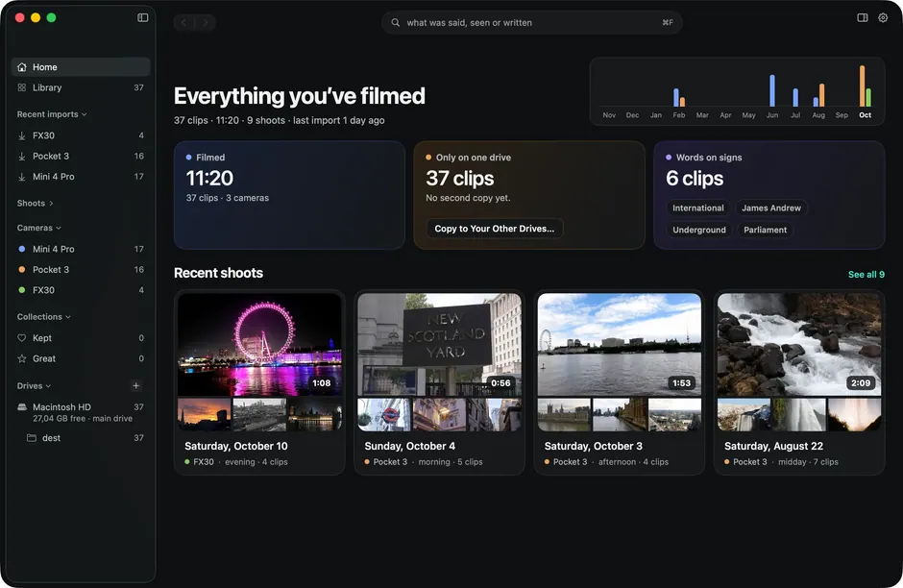903x588 pixels.
Task: Focus the search field
Action: click(532, 22)
